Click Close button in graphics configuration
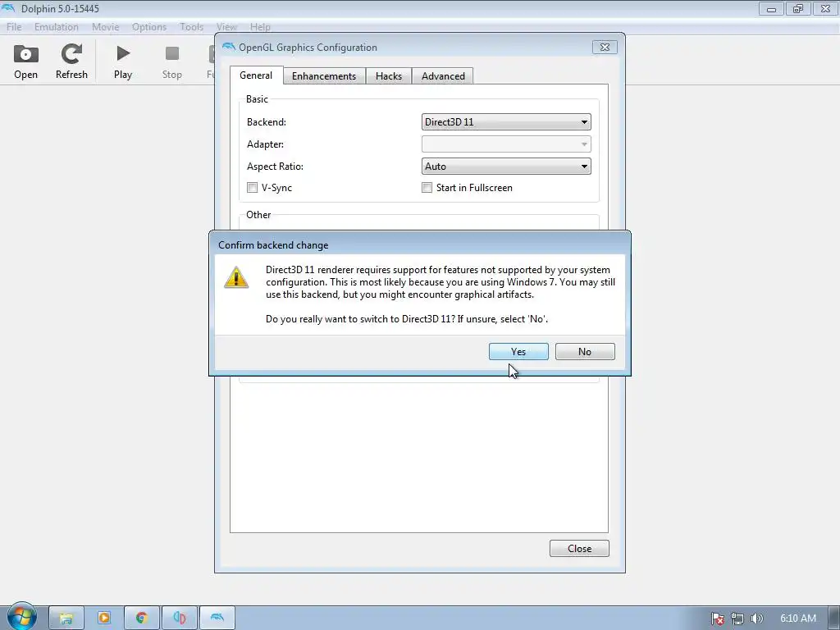Image resolution: width=840 pixels, height=630 pixels. pyautogui.click(x=579, y=549)
